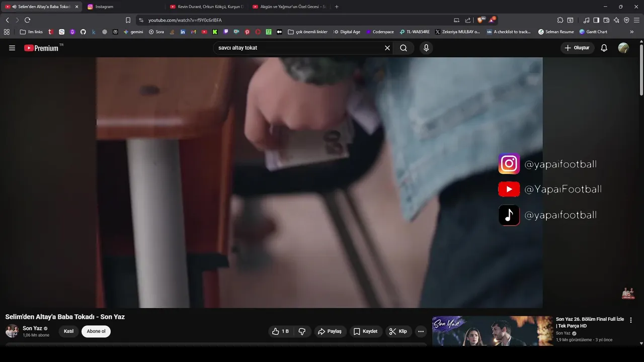Open the Coderspace bookmark
Screen dimensions: 644x362
380,32
